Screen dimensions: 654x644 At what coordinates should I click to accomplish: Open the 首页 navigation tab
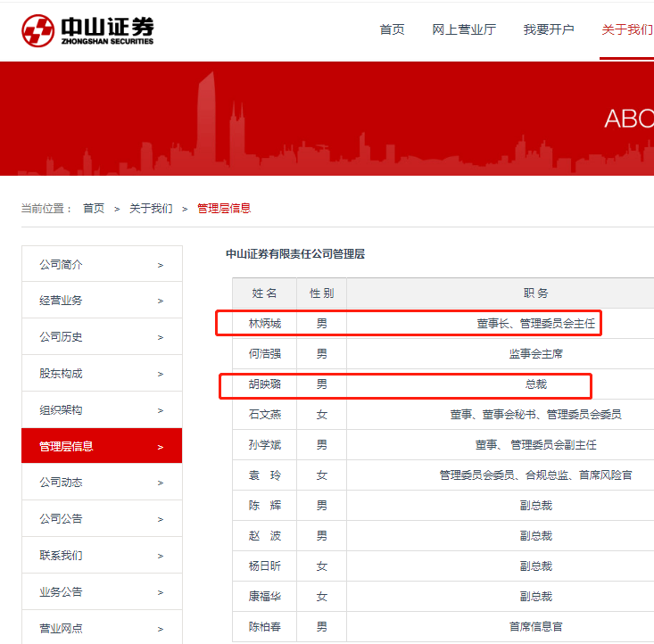[x=392, y=29]
